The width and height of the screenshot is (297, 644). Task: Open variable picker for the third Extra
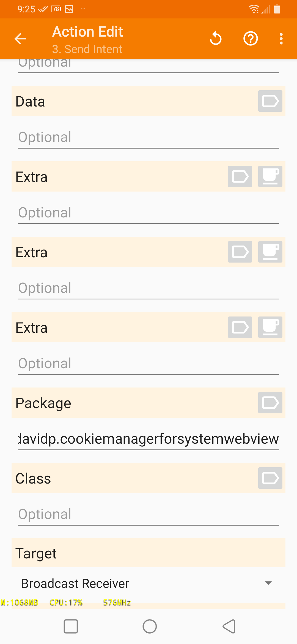tap(240, 327)
